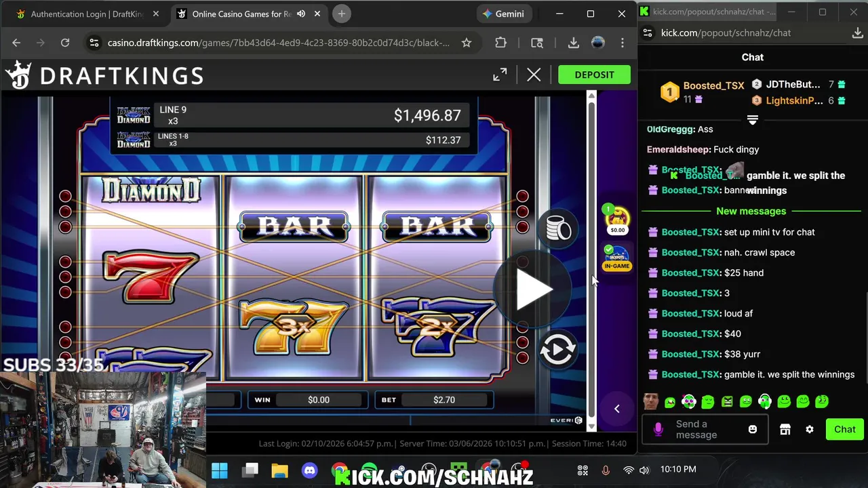Click Emeraldsheep username in chat
Screen dimensions: 868x488
pyautogui.click(x=678, y=150)
